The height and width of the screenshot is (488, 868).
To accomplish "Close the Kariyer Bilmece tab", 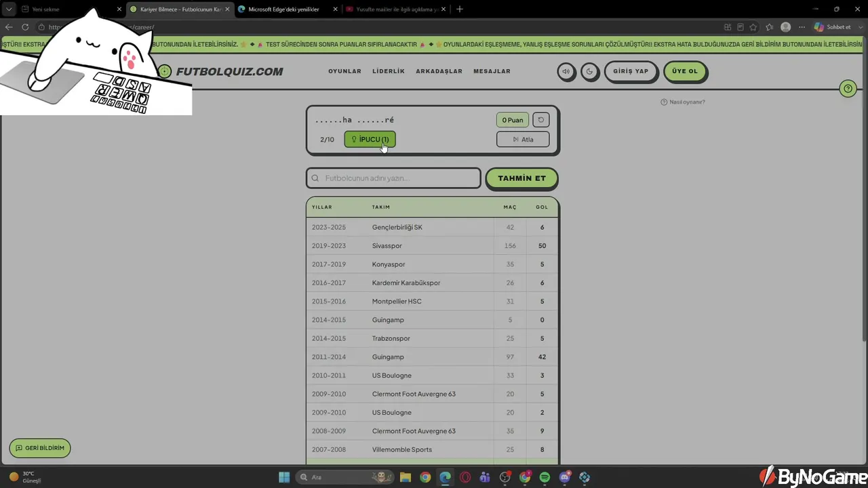I will (x=226, y=9).
